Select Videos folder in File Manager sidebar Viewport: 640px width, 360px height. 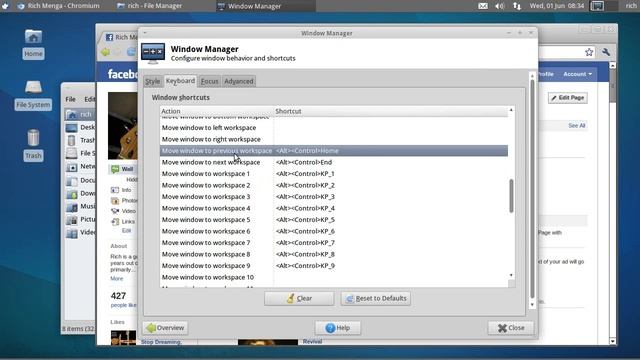(x=80, y=233)
